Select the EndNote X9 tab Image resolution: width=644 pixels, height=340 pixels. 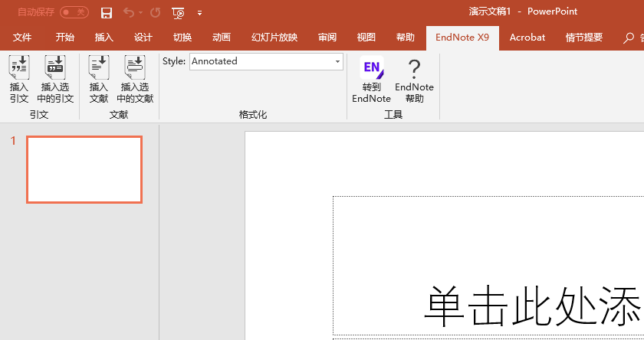(462, 38)
